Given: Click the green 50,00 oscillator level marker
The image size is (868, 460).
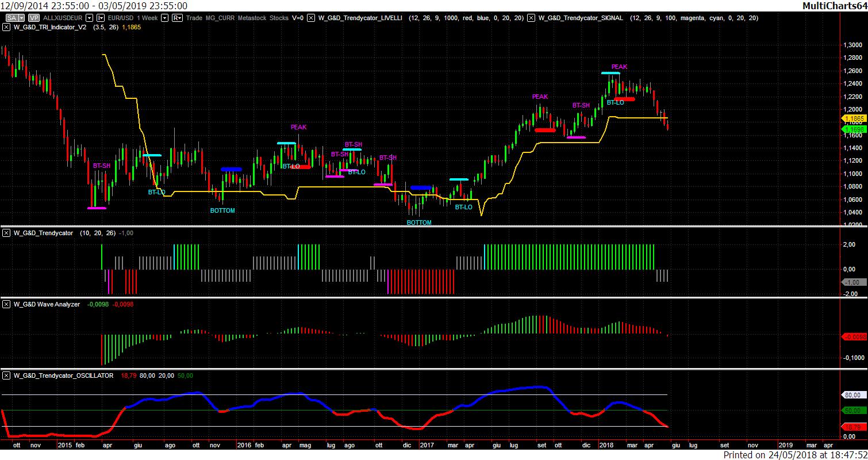Looking at the screenshot, I should (x=852, y=411).
